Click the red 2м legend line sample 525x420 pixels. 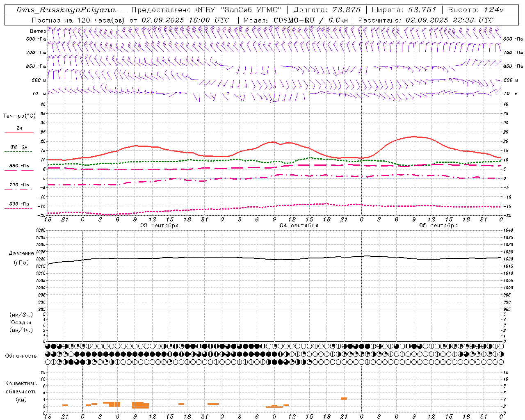click(x=19, y=133)
